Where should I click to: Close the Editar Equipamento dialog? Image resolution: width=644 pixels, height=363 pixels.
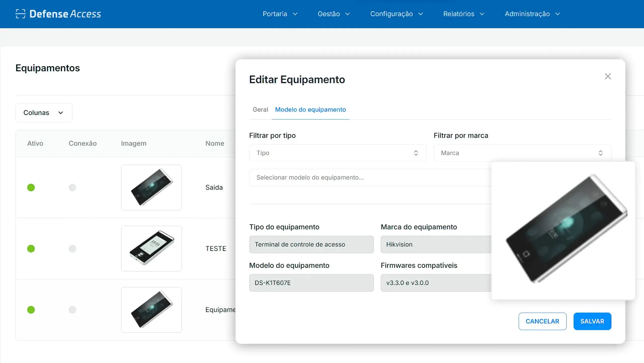(607, 76)
